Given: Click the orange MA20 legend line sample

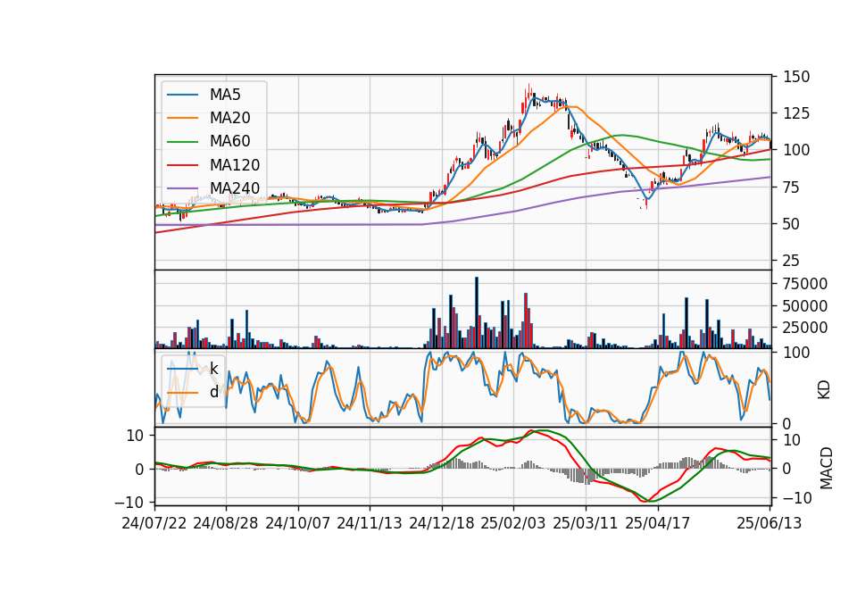Looking at the screenshot, I should coord(182,118).
